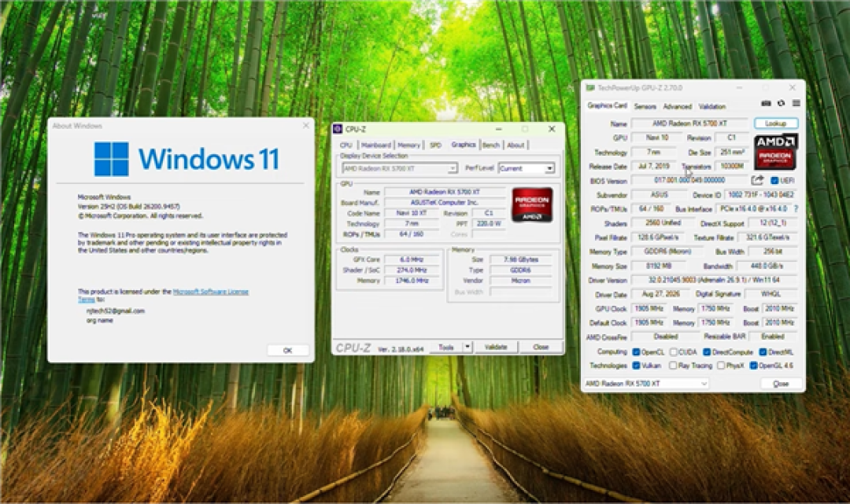Click the Digital Signature WHQL value
The height and width of the screenshot is (504, 850).
click(771, 294)
